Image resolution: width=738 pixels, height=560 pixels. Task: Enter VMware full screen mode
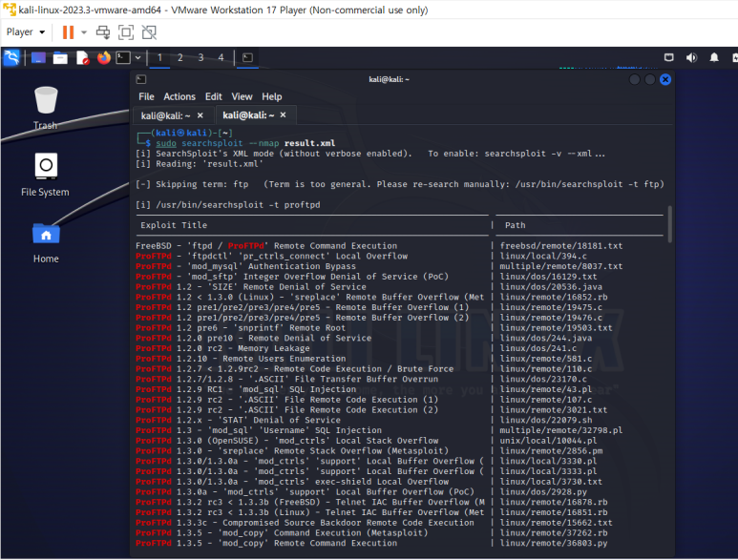click(x=126, y=32)
